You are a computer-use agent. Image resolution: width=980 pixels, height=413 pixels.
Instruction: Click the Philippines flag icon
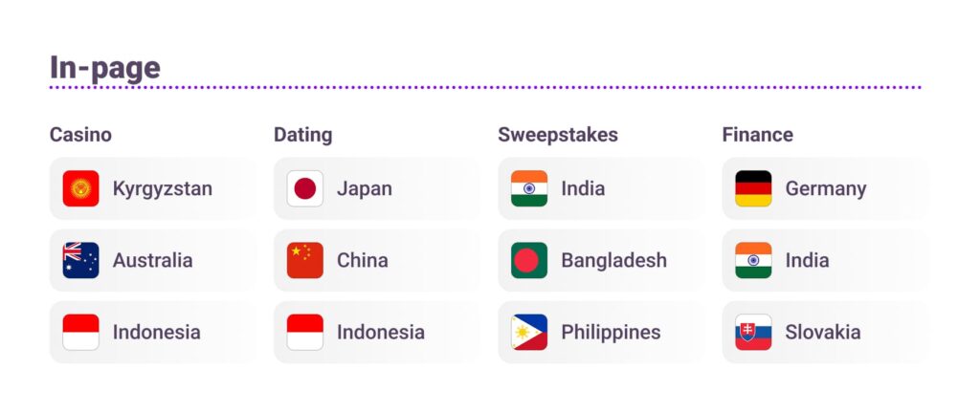coord(529,332)
